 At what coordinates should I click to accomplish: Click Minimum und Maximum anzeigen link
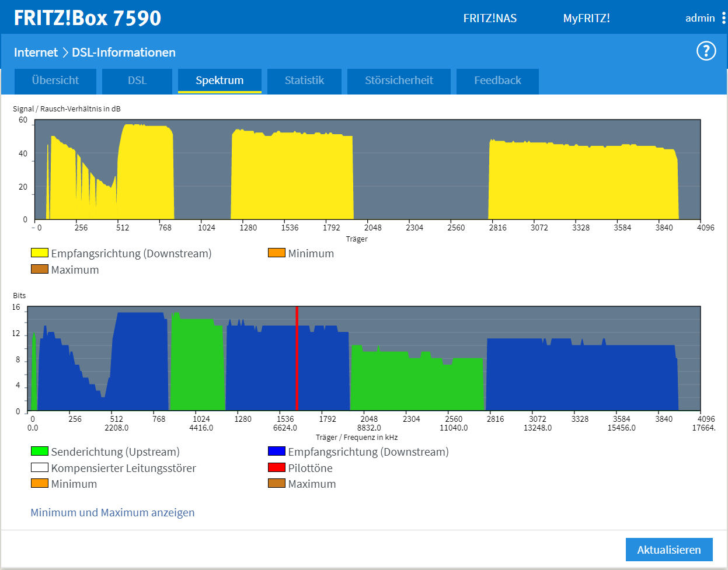coord(113,513)
